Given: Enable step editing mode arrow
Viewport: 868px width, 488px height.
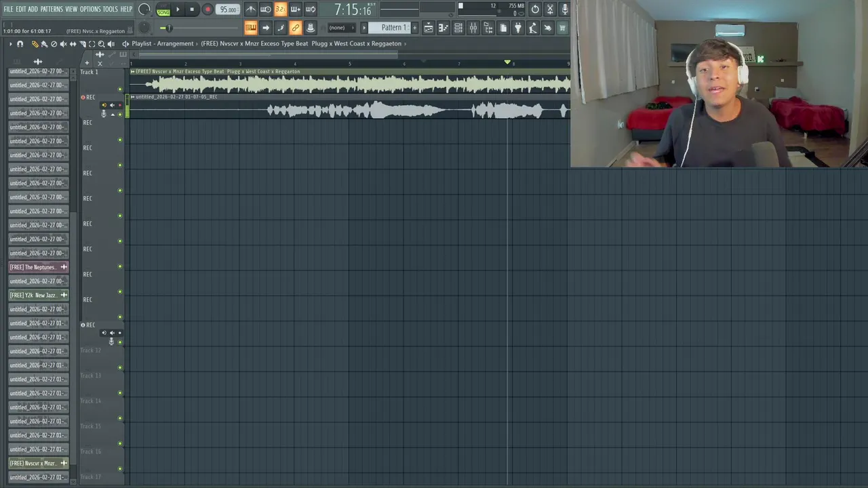Looking at the screenshot, I should tap(266, 28).
